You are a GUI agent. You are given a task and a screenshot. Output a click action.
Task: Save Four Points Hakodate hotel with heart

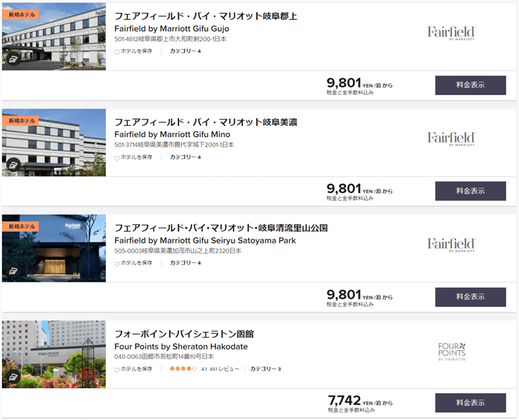117,369
